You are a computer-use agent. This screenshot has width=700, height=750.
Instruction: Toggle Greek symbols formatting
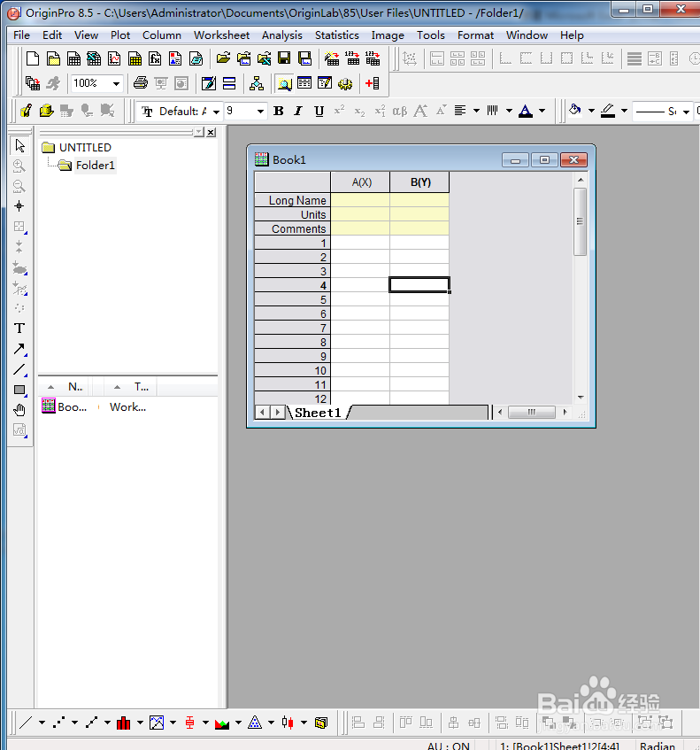click(x=400, y=111)
